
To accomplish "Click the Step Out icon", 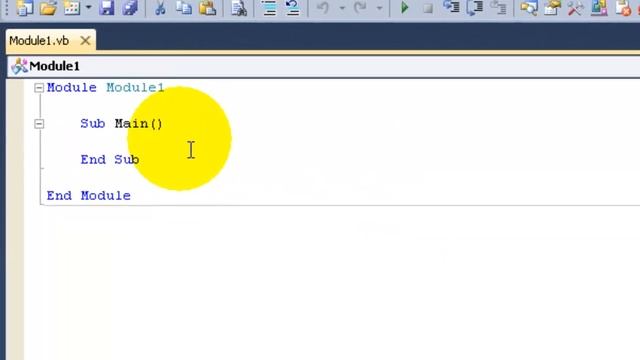I will pos(498,7).
